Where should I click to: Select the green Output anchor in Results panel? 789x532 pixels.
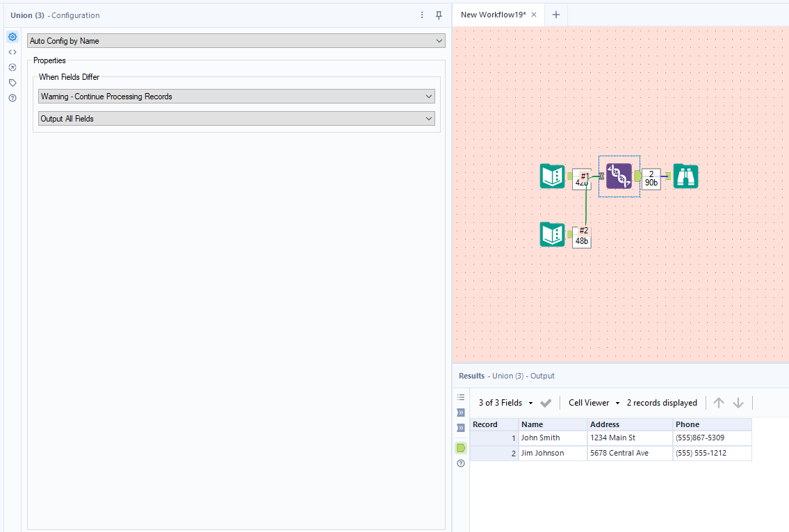[460, 447]
